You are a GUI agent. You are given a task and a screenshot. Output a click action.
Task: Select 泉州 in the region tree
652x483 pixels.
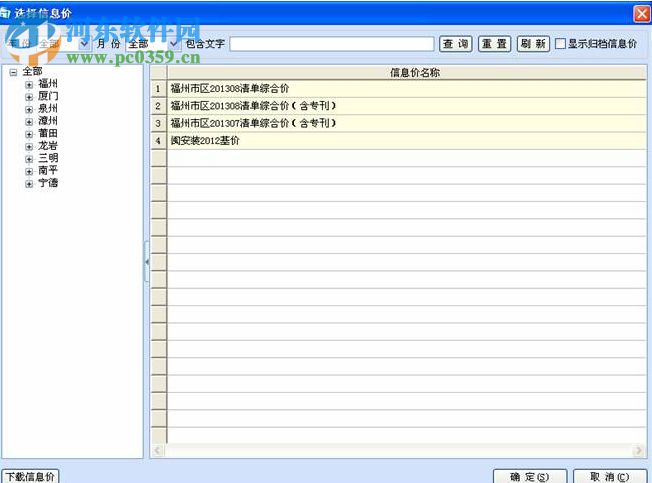point(48,108)
